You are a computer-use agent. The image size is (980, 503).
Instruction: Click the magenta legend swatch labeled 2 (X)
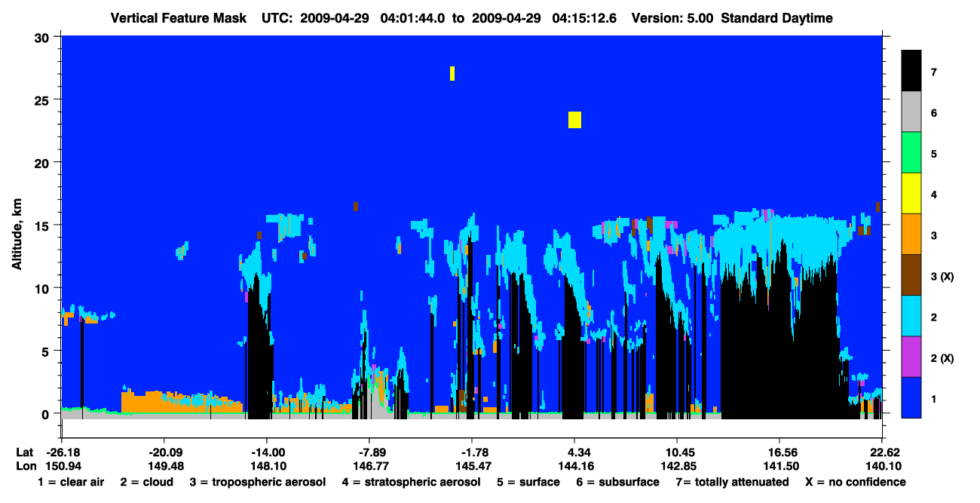click(911, 357)
